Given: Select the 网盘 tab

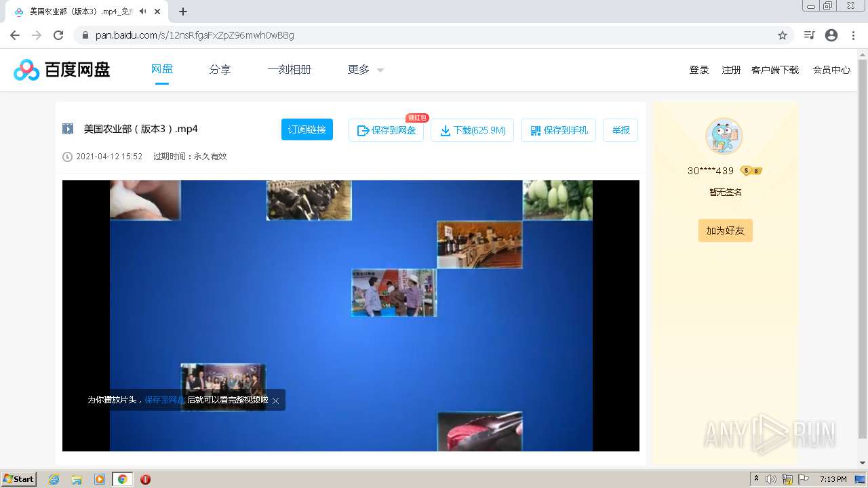Looking at the screenshot, I should pos(162,69).
